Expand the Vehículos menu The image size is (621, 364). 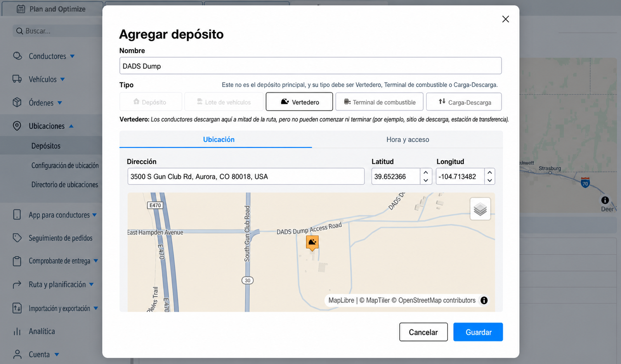coord(62,79)
